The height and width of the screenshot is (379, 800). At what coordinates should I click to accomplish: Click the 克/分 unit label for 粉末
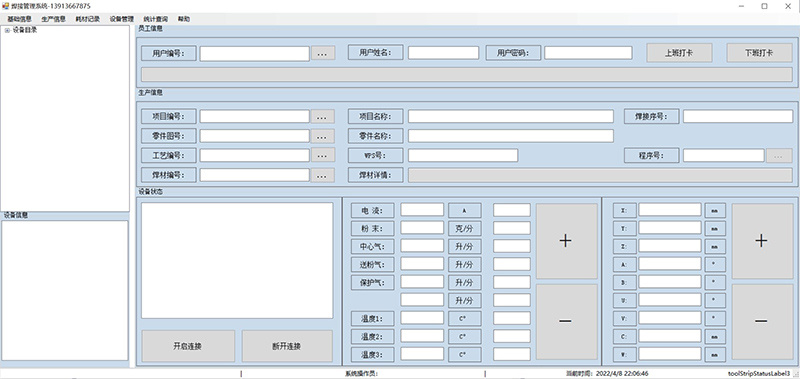[465, 228]
